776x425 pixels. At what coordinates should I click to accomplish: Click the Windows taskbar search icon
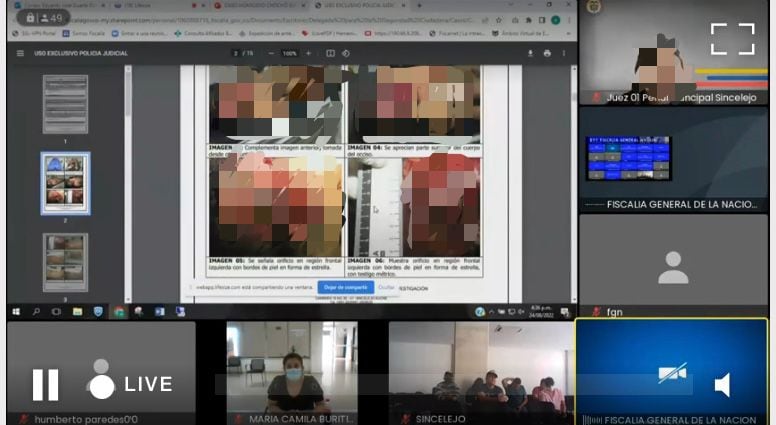coord(36,312)
